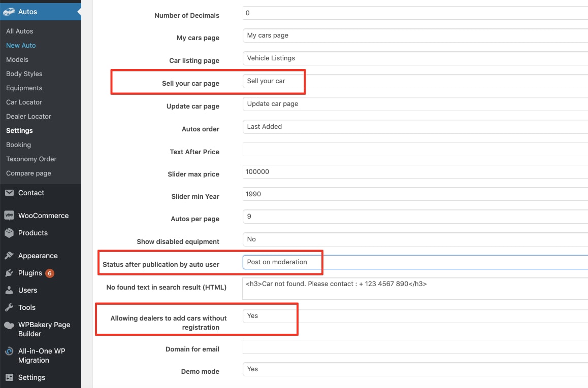Open Contact via envelope icon
This screenshot has width=588, height=388.
9,193
